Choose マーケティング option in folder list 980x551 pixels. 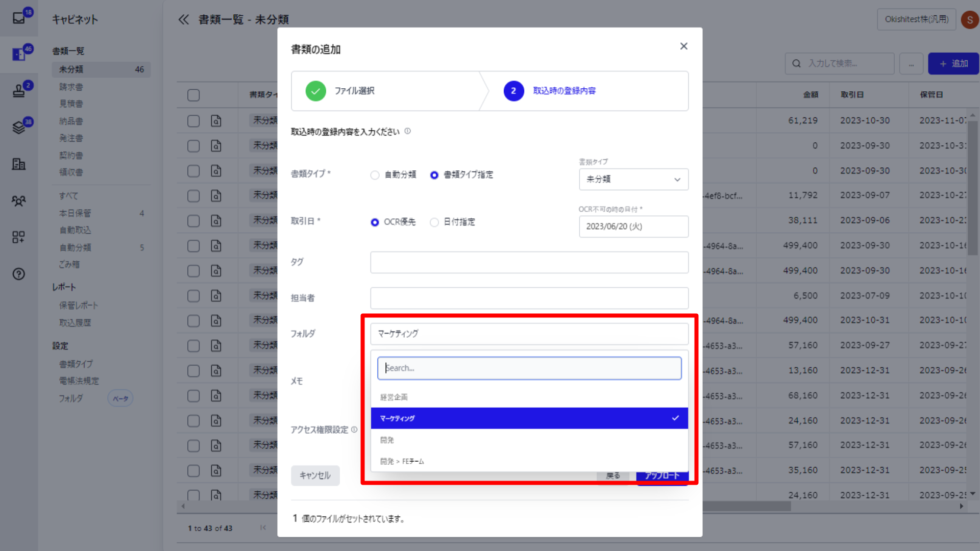pos(529,418)
